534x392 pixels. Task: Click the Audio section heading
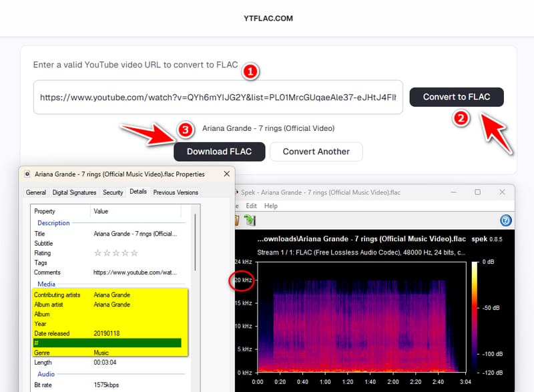point(46,374)
